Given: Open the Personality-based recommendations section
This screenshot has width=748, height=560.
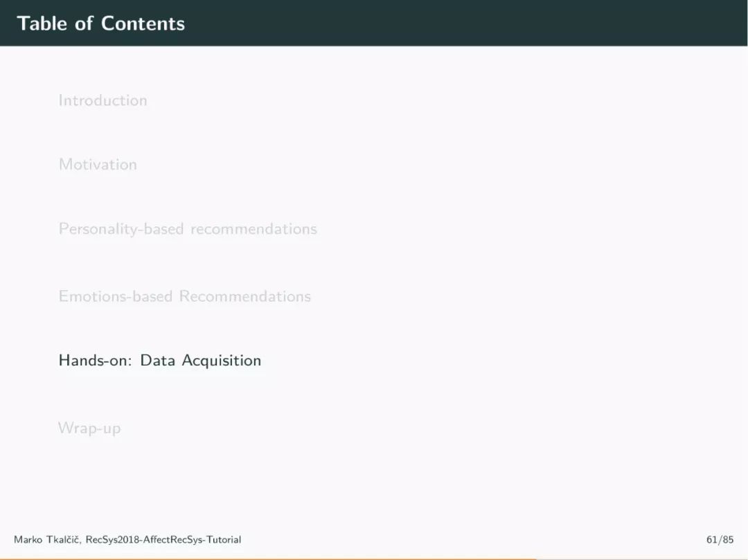Looking at the screenshot, I should pyautogui.click(x=188, y=229).
